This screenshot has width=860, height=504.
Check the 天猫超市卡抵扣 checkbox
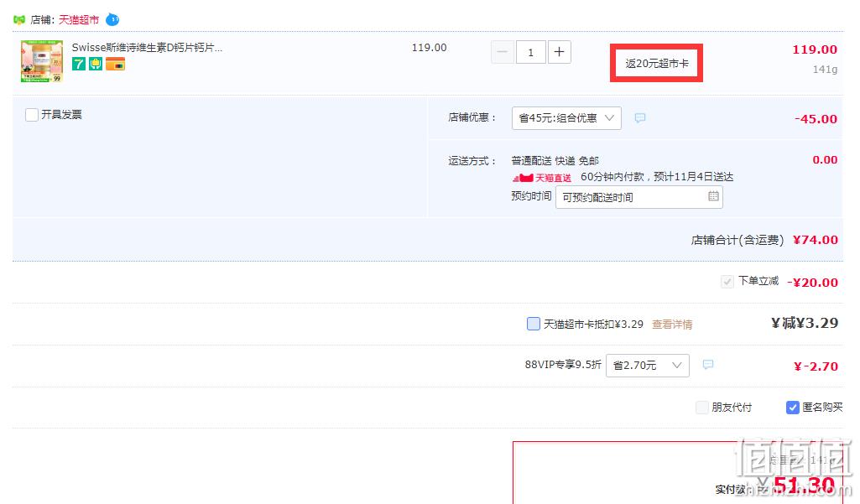(x=533, y=324)
